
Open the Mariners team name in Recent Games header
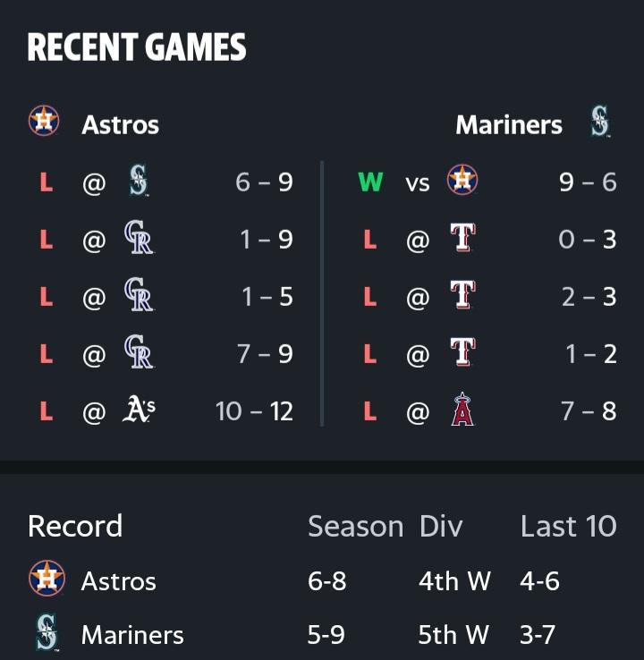tap(509, 124)
